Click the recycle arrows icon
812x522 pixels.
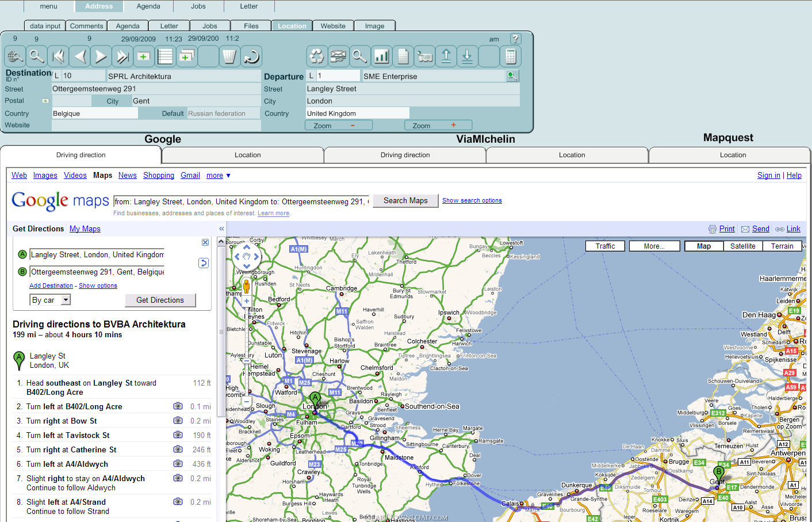316,56
